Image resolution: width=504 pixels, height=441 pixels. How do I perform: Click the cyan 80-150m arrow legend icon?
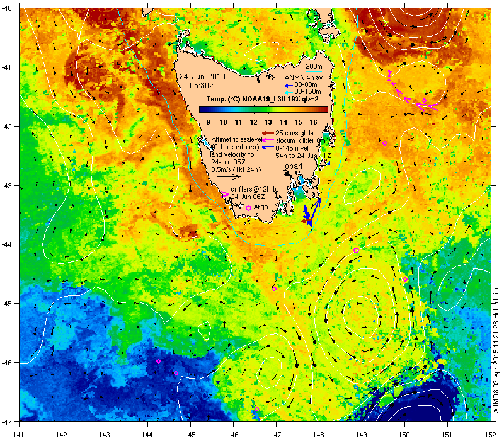click(289, 92)
